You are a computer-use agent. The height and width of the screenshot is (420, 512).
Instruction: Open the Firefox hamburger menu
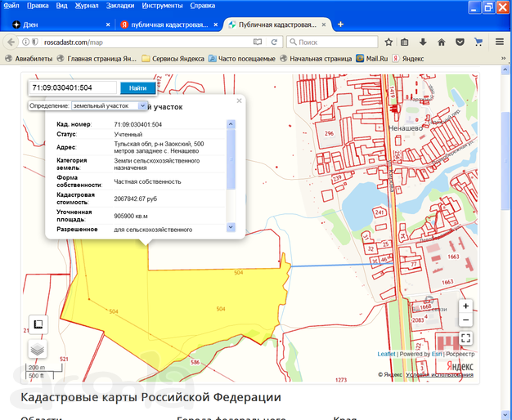pos(499,42)
